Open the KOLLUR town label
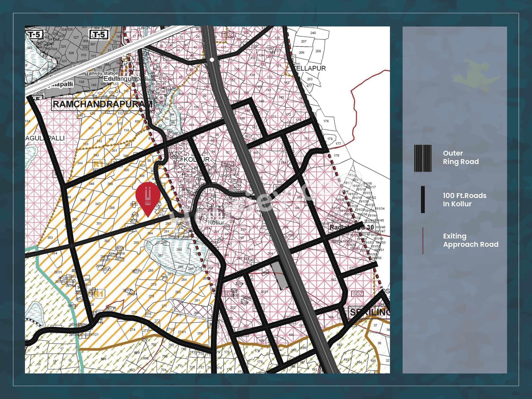532x399 pixels. pos(197,159)
